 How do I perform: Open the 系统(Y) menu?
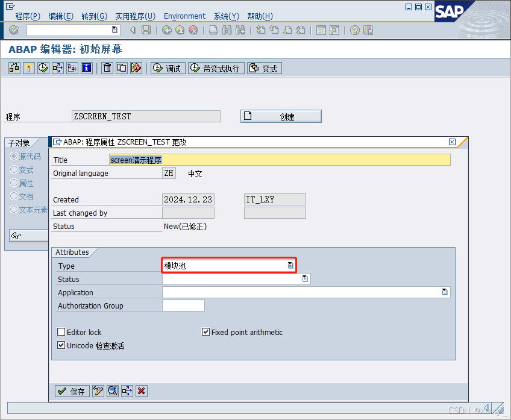tap(227, 16)
